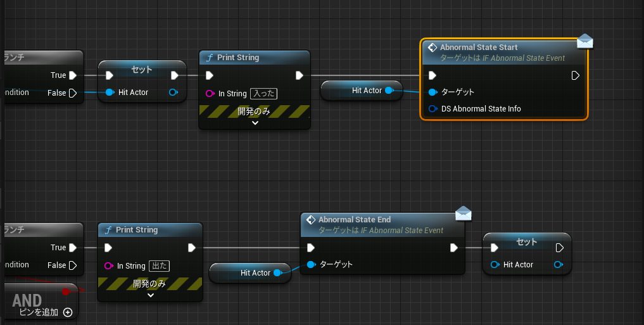Click function icon on lower Print String header
The image size is (644, 325).
click(x=108, y=230)
